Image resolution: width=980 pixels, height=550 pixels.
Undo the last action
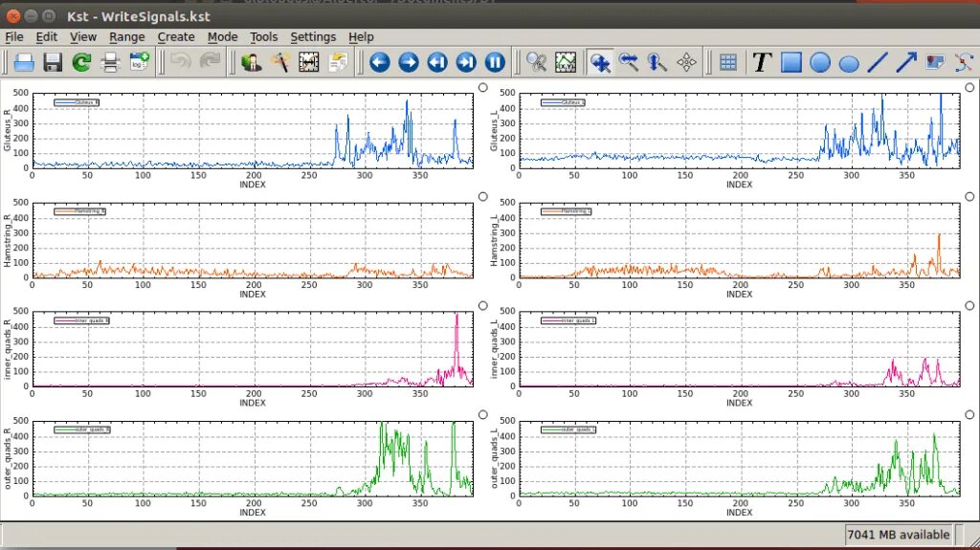181,62
